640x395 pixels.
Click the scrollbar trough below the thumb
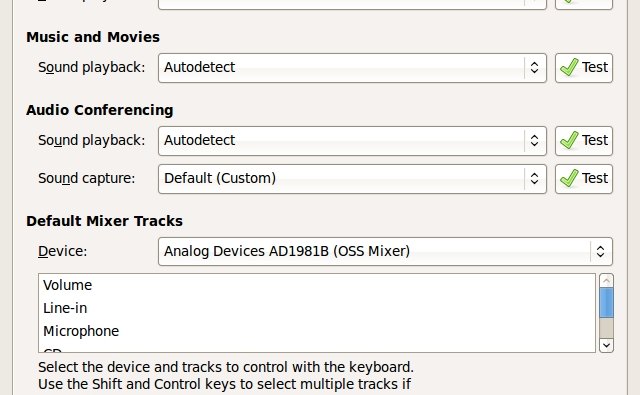(x=606, y=328)
